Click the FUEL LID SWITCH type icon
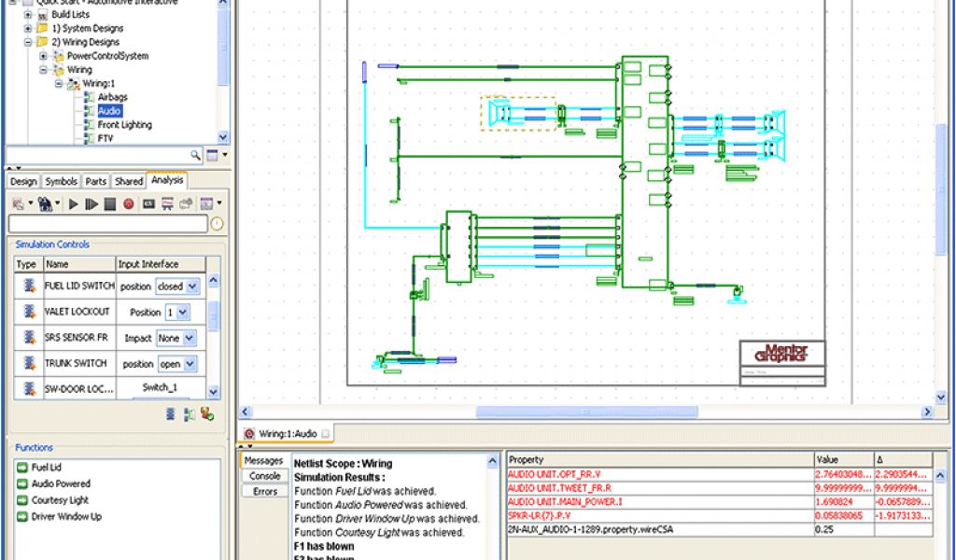 (28, 286)
